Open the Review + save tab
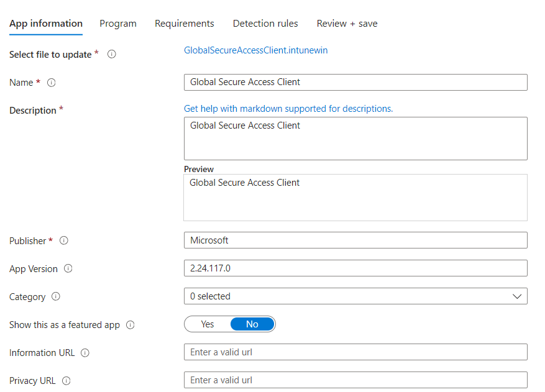Screen dimensions: 545x392 347,24
